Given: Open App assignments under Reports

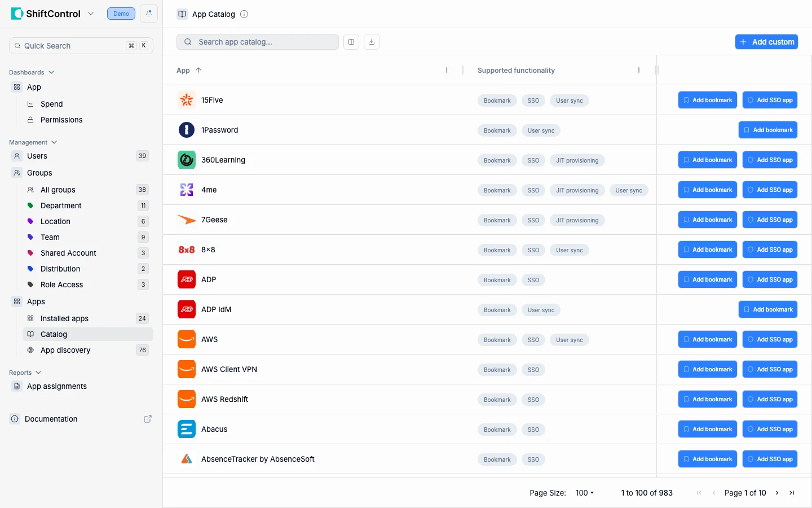Looking at the screenshot, I should click(56, 386).
